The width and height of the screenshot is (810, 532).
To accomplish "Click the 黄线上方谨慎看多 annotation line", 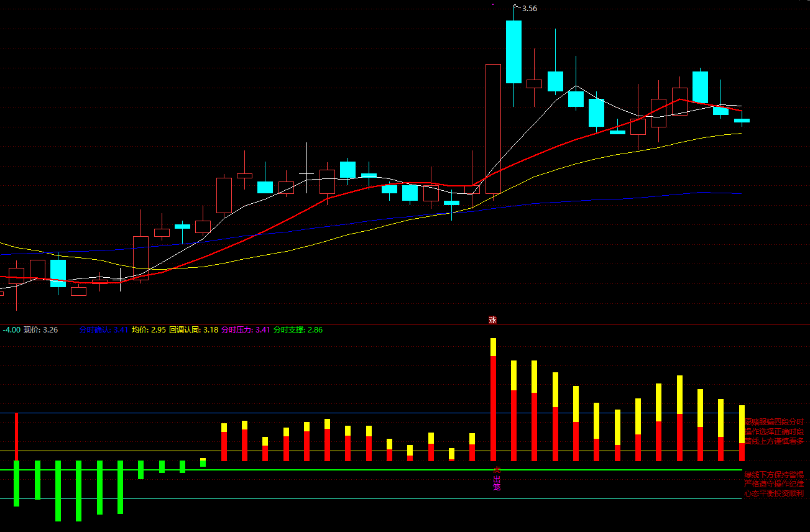I will point(774,441).
